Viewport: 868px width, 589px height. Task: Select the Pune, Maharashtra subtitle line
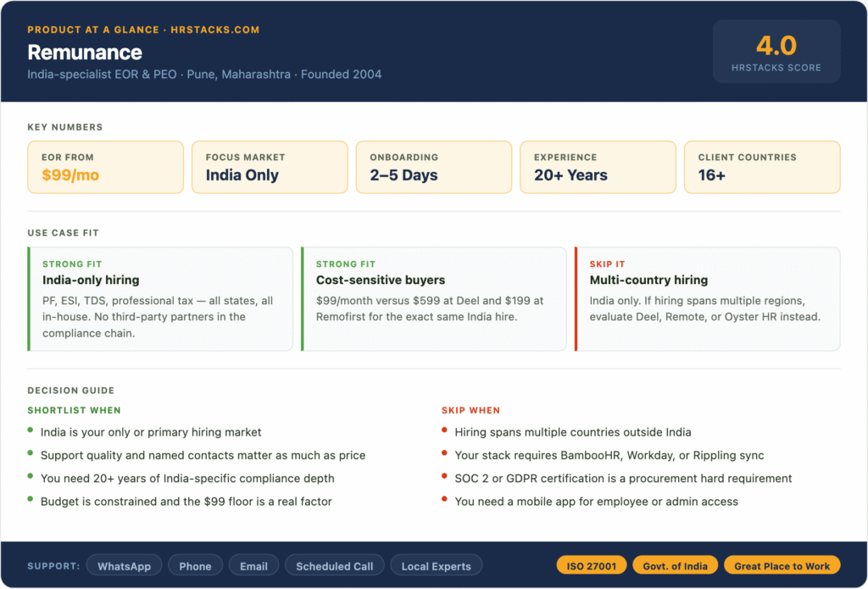[x=204, y=75]
